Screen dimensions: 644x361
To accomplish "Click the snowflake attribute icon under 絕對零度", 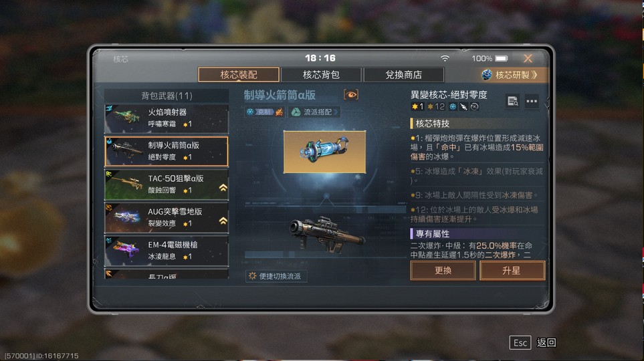I will [x=453, y=107].
